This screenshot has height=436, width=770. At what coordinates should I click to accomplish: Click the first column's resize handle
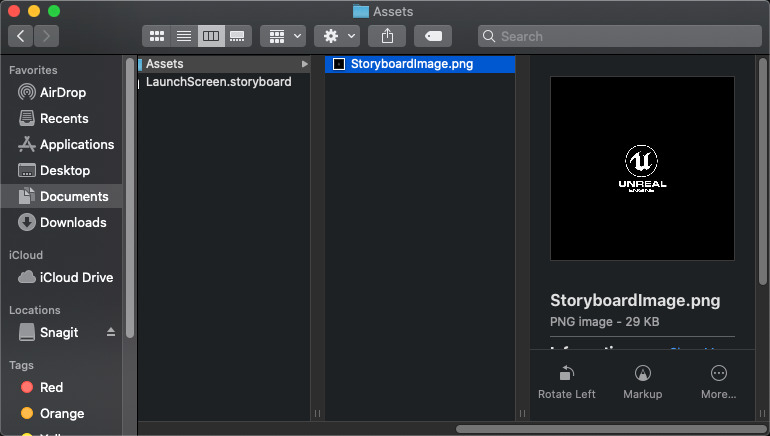pos(317,413)
